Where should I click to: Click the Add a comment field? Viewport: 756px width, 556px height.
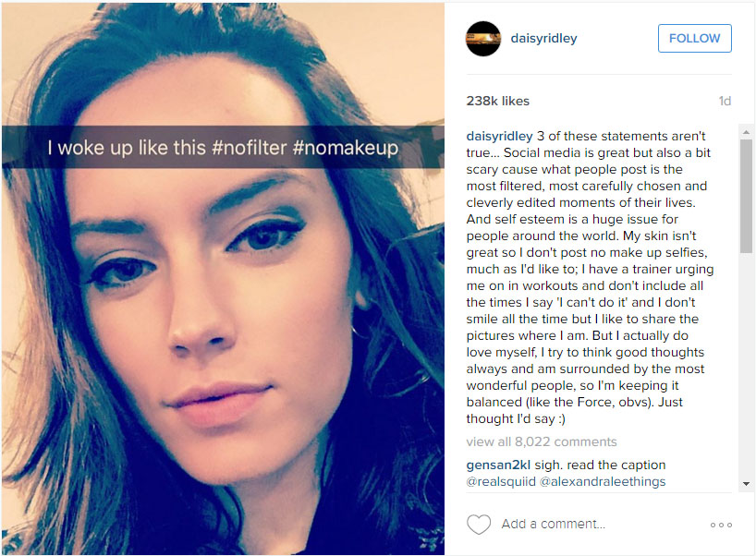pyautogui.click(x=598, y=524)
